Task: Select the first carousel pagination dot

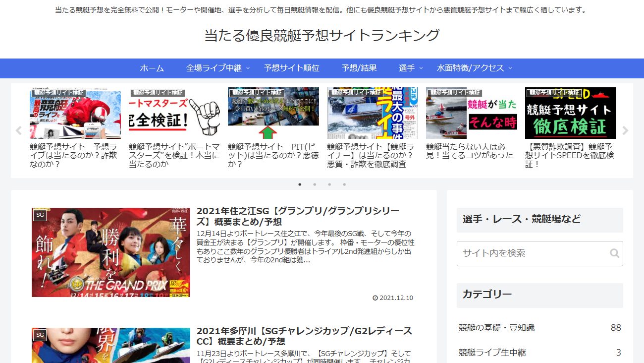Action: click(x=300, y=184)
